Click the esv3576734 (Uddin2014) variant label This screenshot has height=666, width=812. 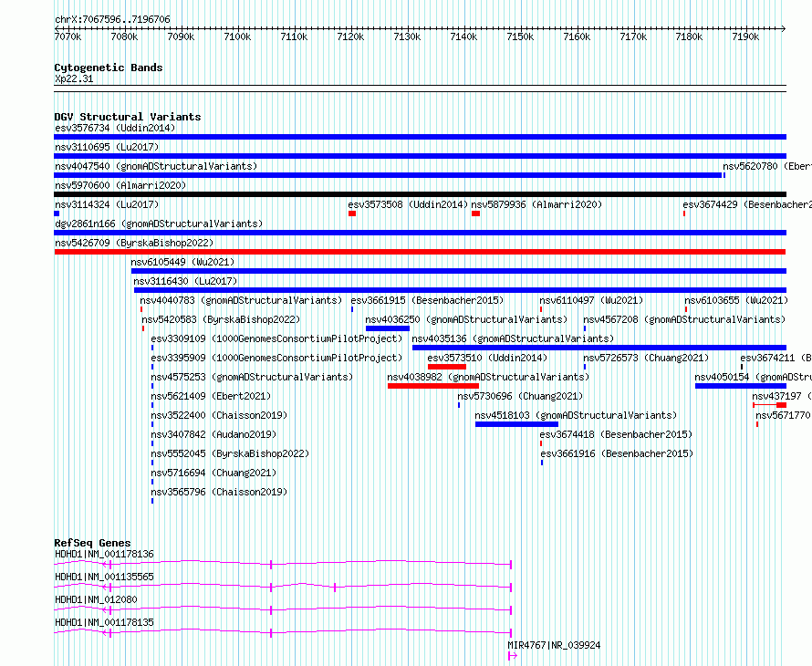coord(115,128)
